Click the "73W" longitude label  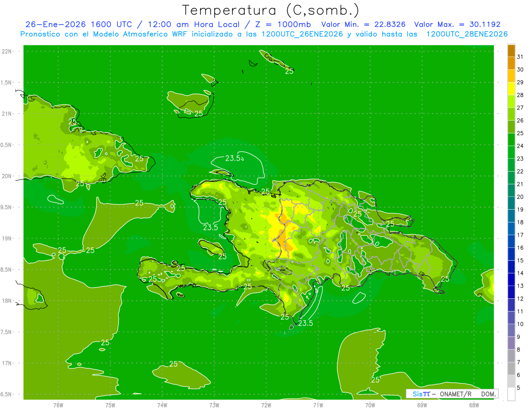tap(214, 405)
